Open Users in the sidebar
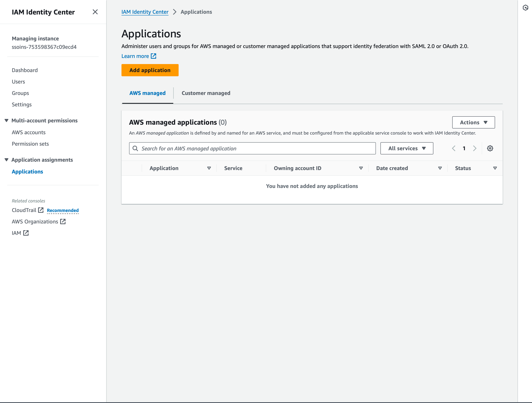Screen dimensions: 532x403 tap(18, 82)
